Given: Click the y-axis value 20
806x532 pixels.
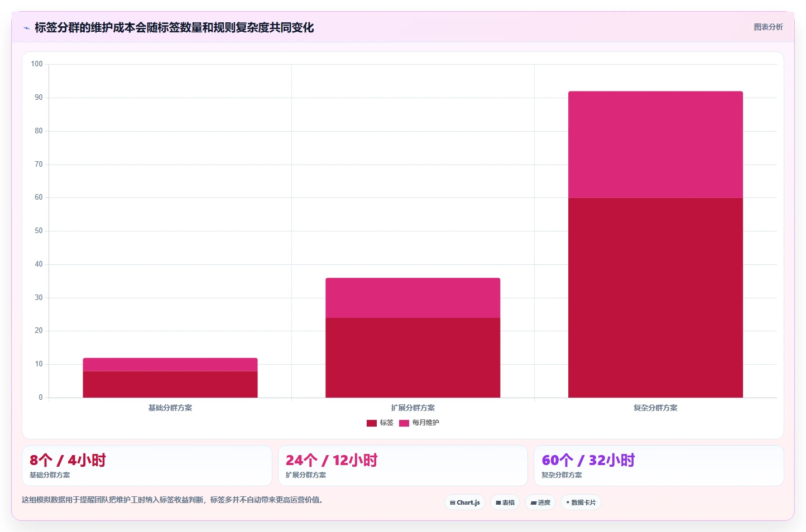Looking at the screenshot, I should point(39,331).
